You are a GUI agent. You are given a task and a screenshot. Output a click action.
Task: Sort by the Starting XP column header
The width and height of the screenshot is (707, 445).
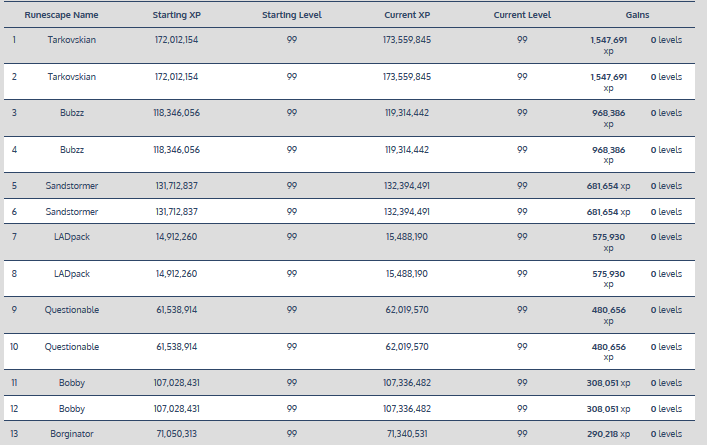coord(176,17)
